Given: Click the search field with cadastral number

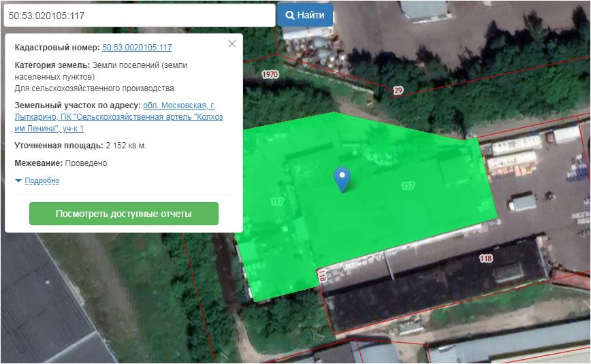Looking at the screenshot, I should pos(140,16).
